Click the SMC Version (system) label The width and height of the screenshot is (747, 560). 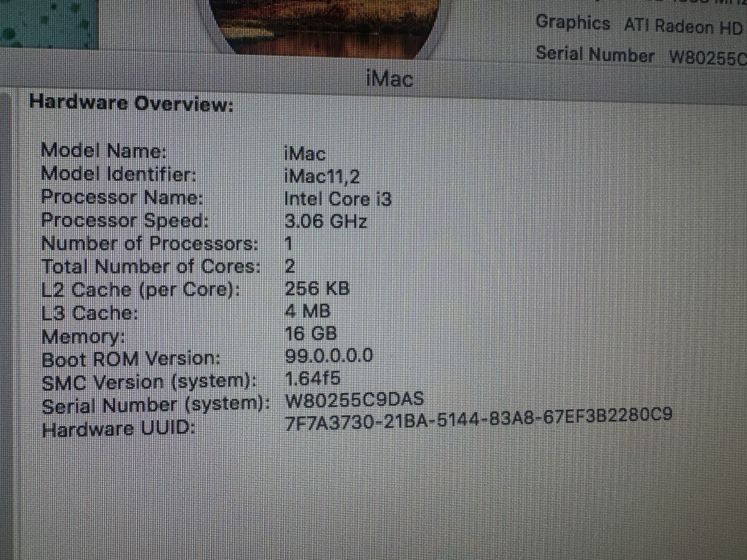pos(149,382)
